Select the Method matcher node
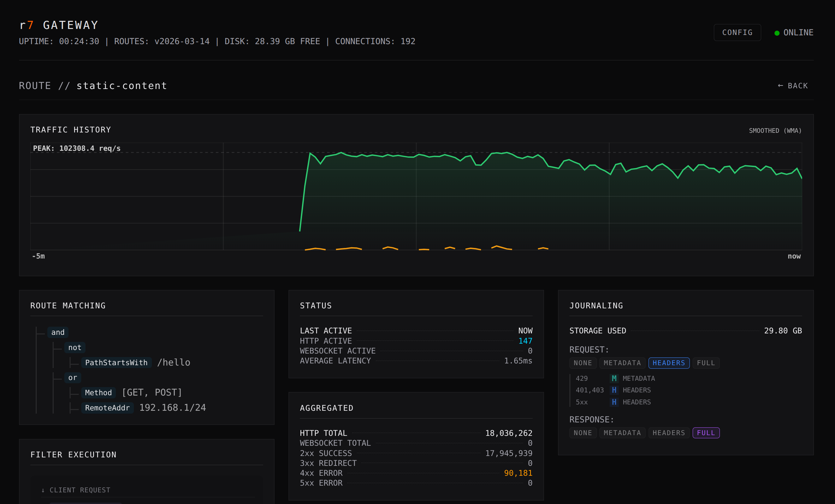 [98, 393]
